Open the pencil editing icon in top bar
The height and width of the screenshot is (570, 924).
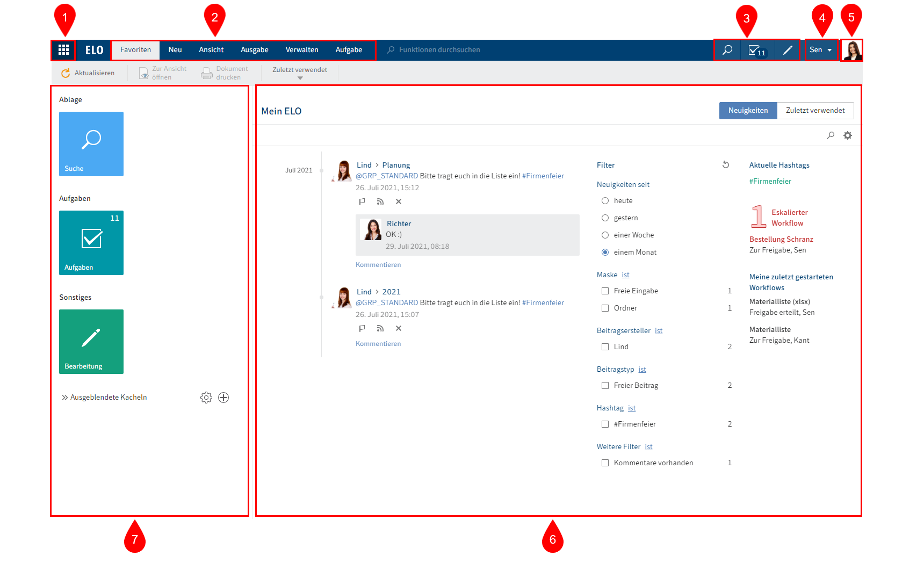coord(788,50)
